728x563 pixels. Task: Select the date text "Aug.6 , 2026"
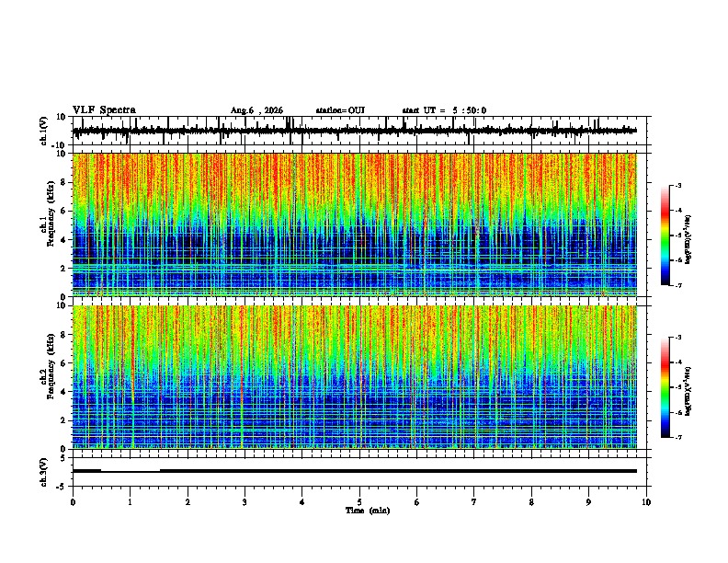point(256,110)
